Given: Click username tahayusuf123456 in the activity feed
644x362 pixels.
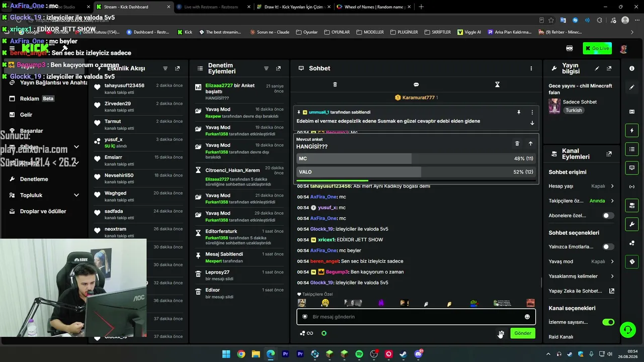Looking at the screenshot, I should click(124, 85).
